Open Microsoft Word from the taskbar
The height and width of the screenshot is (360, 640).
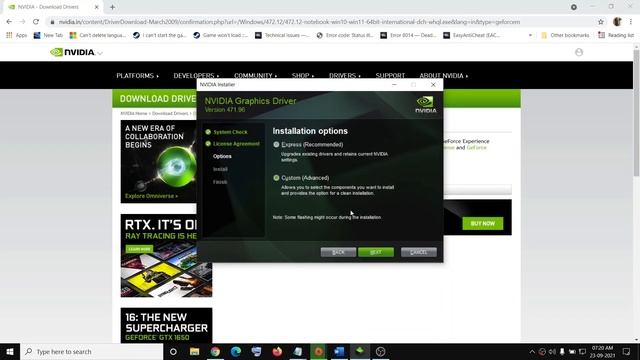click(x=339, y=351)
